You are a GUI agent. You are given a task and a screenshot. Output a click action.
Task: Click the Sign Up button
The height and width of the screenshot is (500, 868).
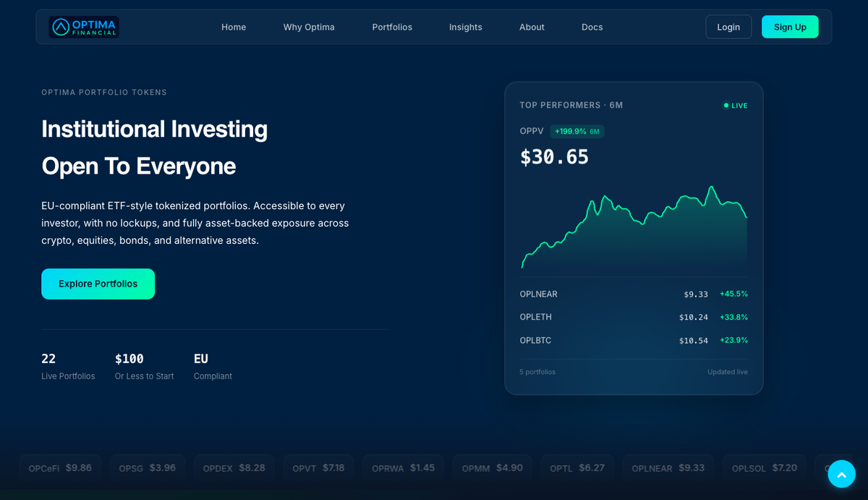(790, 26)
